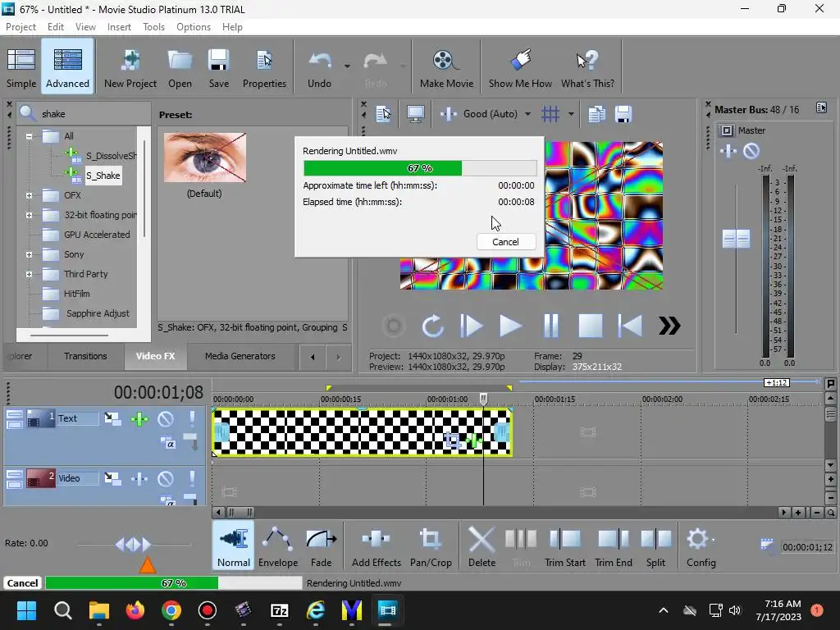Viewport: 840px width, 630px height.
Task: Show more transport buttons
Action: click(669, 326)
